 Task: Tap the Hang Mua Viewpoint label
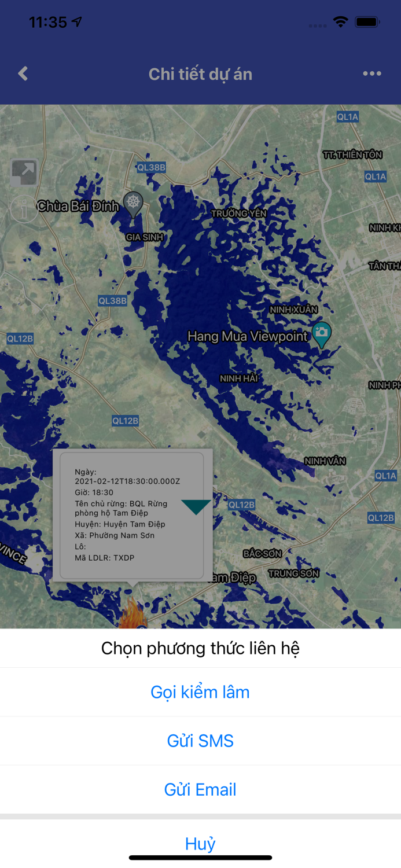[x=248, y=336]
